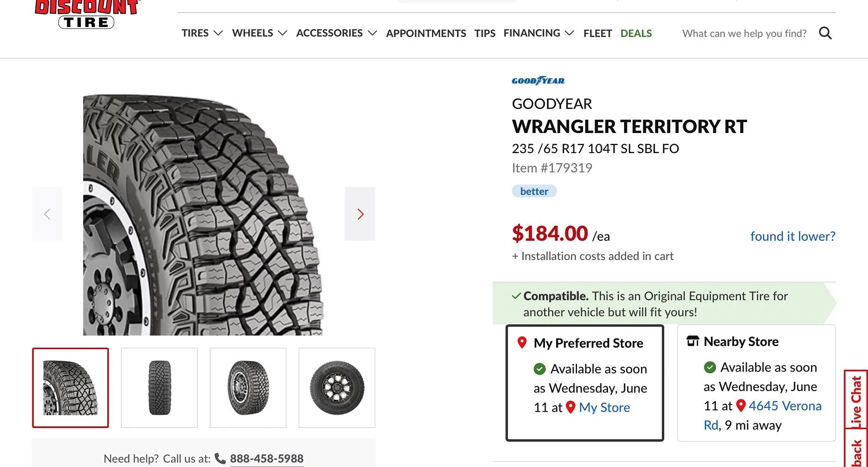868x467 pixels.
Task: Open the Accessories dropdown menu
Action: coord(336,33)
